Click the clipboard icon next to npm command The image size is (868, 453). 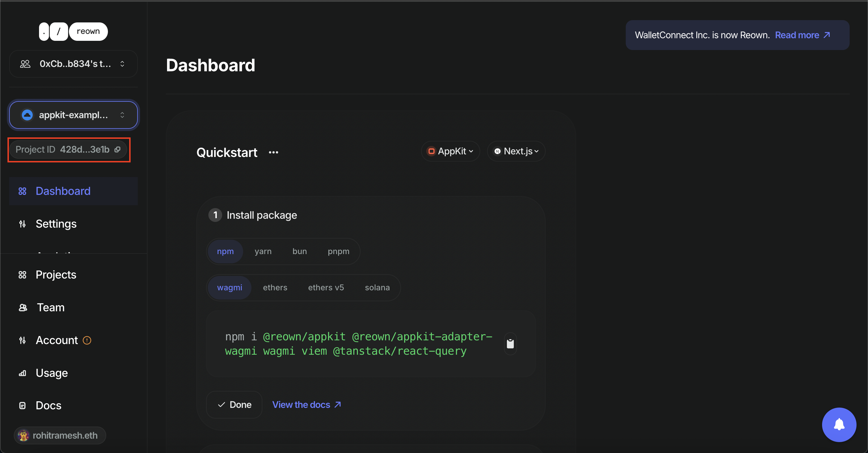click(x=510, y=344)
